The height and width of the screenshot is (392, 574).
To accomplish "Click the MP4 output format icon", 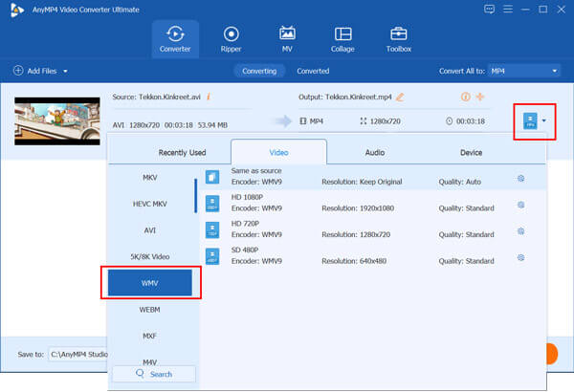I will coord(530,120).
